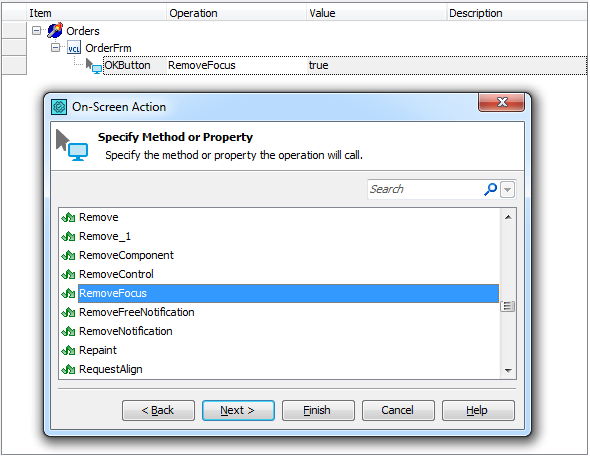Choose the Remove_1 method entry
The image size is (590, 459).
click(x=105, y=236)
